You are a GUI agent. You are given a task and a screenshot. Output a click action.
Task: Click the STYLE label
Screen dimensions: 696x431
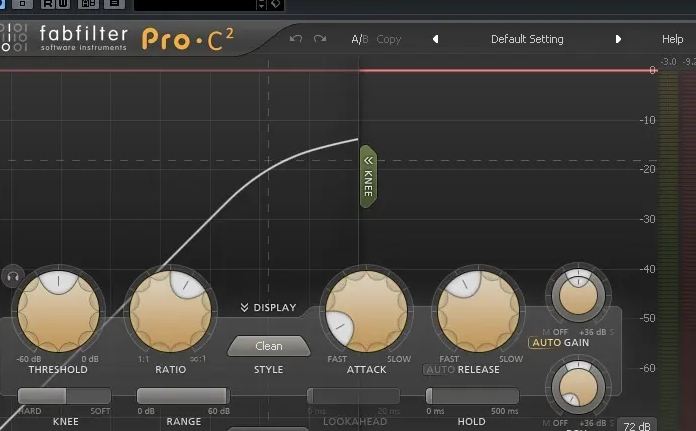pos(269,370)
